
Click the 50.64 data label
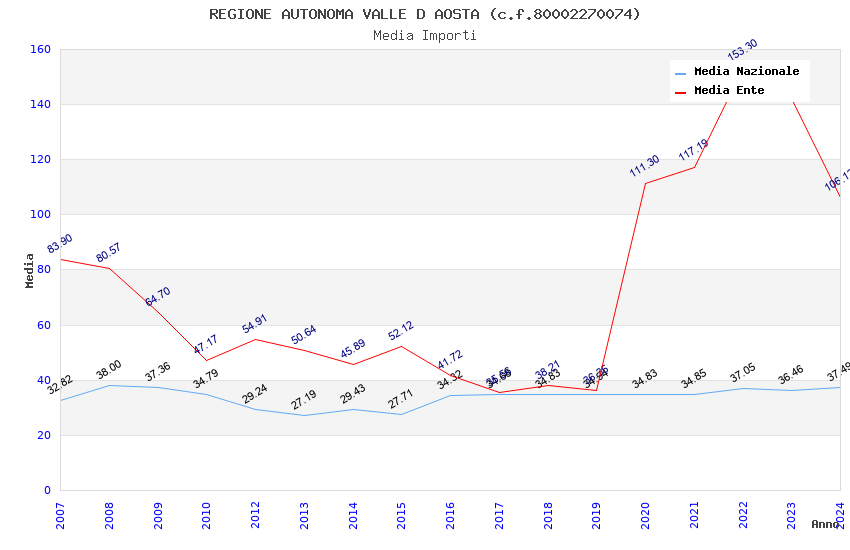pos(304,334)
